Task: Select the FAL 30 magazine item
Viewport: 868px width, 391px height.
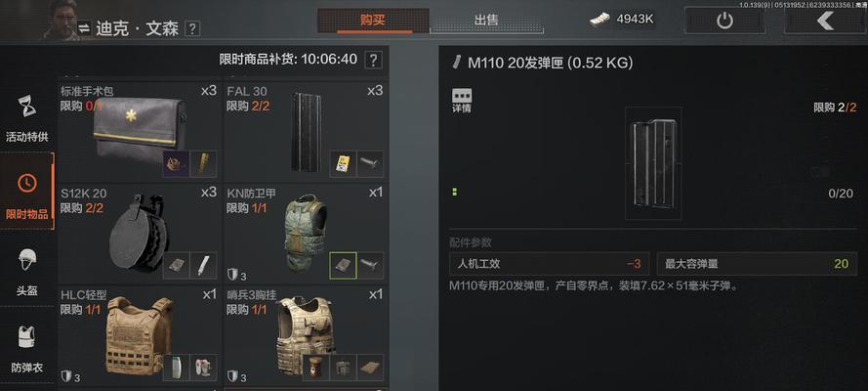Action: [x=306, y=131]
